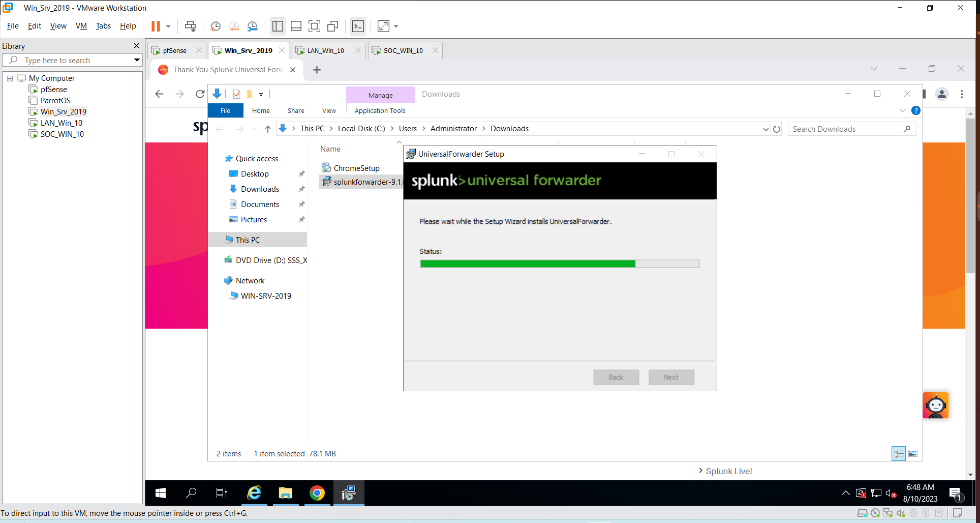Switch to the LAN_Win_10 VM tab
This screenshot has height=523, width=980.
(325, 50)
